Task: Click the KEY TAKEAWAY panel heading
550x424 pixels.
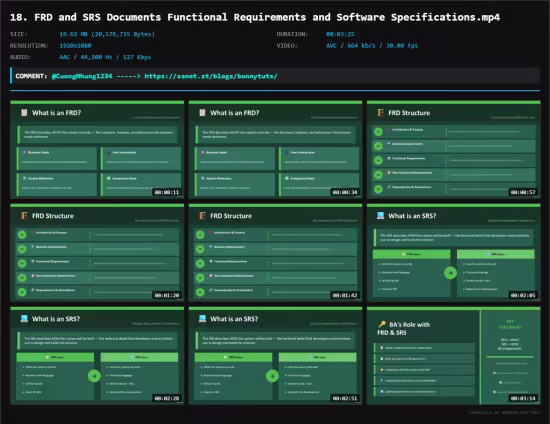Action: pos(510,324)
